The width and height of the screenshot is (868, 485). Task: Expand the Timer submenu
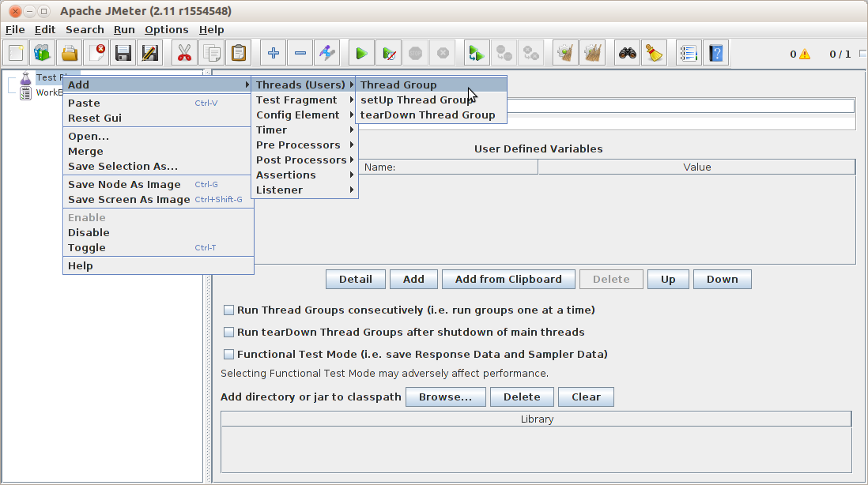point(304,130)
